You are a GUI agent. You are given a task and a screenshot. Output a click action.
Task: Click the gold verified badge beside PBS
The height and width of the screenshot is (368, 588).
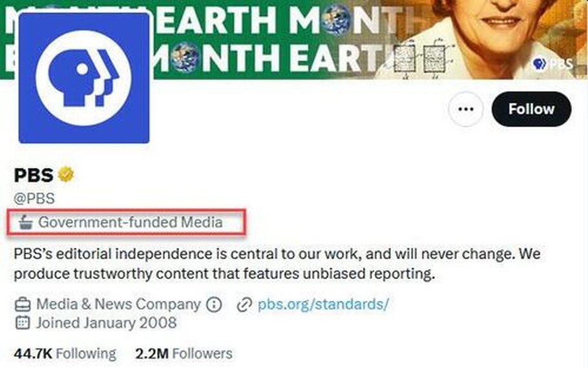(x=67, y=174)
